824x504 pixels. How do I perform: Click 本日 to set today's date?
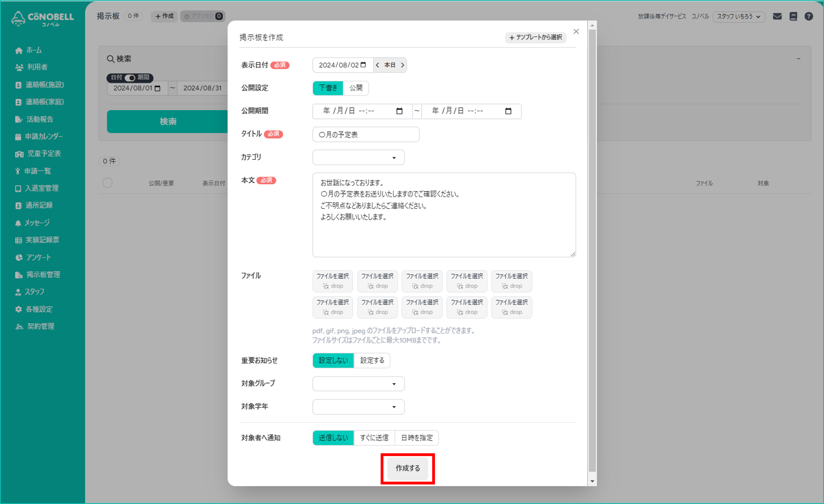[x=390, y=65]
